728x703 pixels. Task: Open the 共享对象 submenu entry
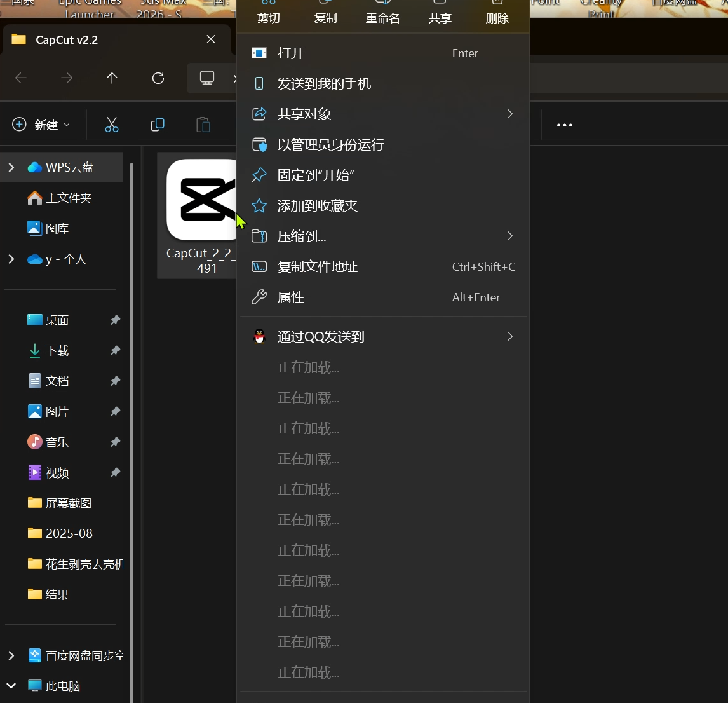[x=384, y=114]
